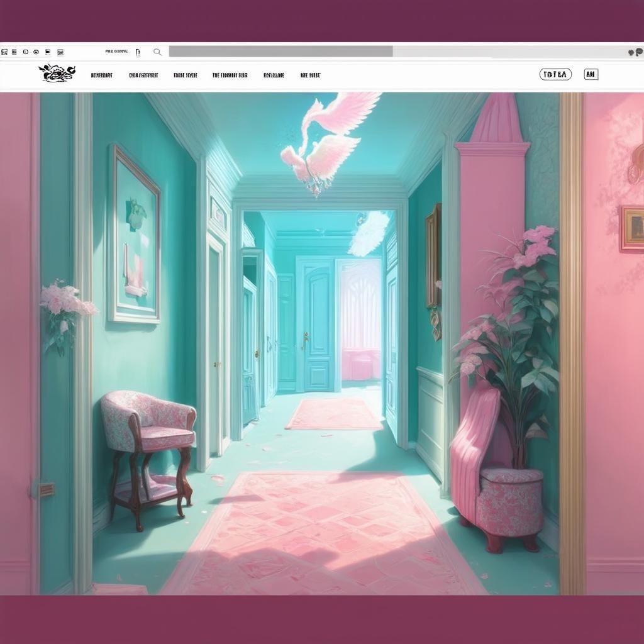This screenshot has height=644, width=644.
Task: Click the small text label before the document icon
Action: click(116, 52)
